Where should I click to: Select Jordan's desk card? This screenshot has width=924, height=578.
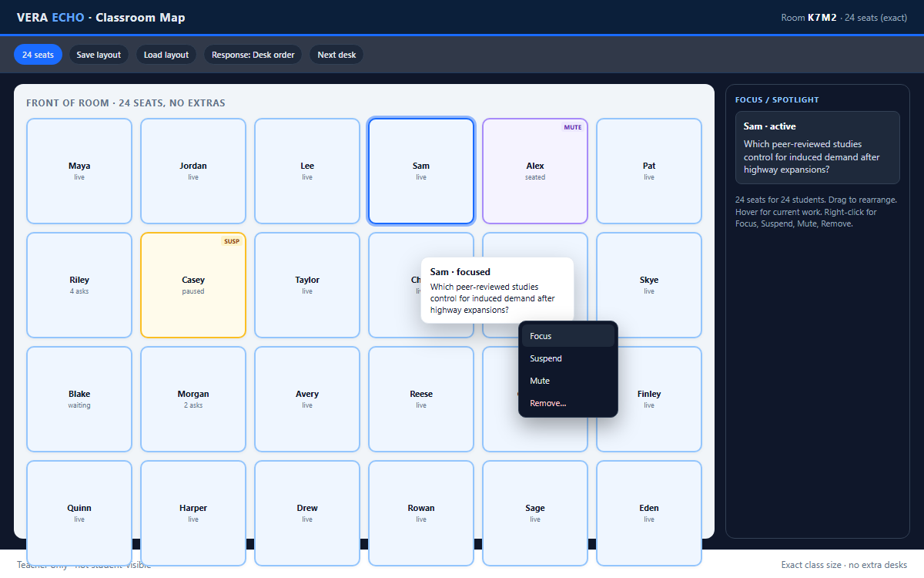tap(193, 171)
